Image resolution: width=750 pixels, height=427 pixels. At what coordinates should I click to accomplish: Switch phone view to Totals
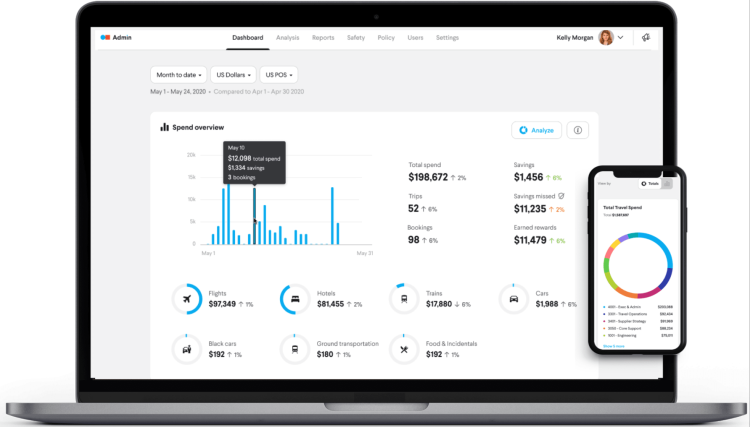650,184
